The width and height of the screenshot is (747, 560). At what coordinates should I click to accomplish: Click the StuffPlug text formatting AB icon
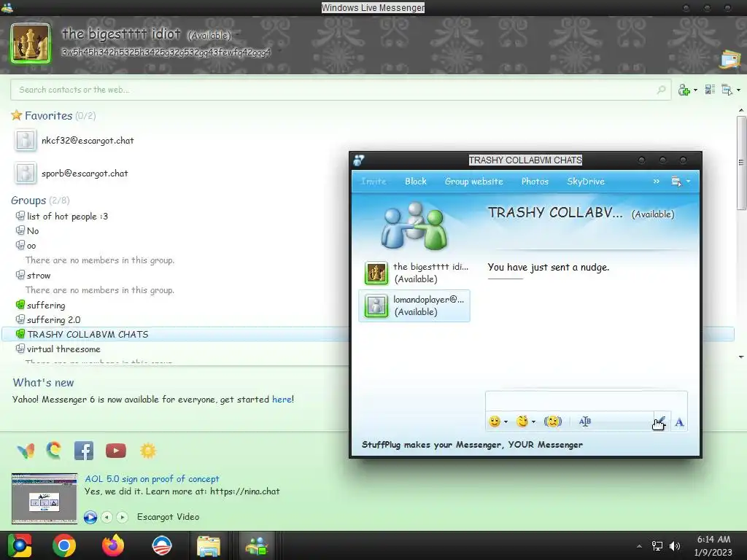click(585, 421)
